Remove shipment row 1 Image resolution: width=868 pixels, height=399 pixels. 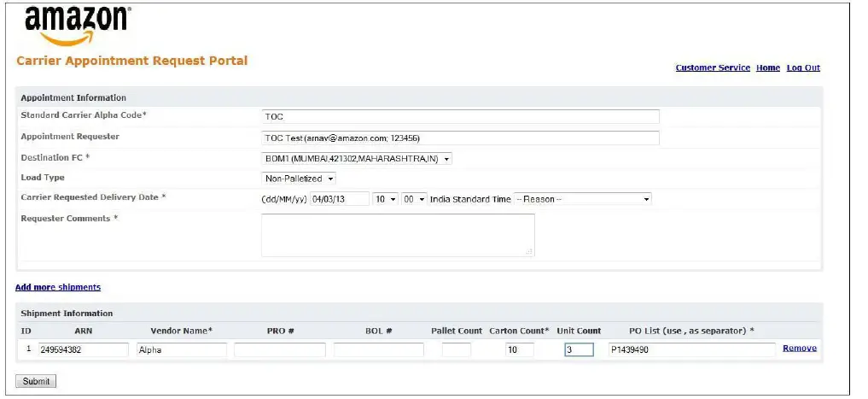pyautogui.click(x=800, y=348)
